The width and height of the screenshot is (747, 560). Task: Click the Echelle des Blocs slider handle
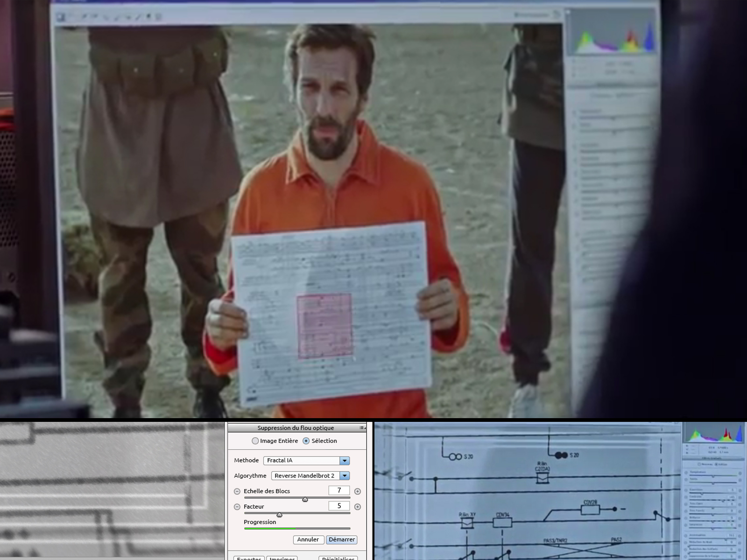click(305, 499)
